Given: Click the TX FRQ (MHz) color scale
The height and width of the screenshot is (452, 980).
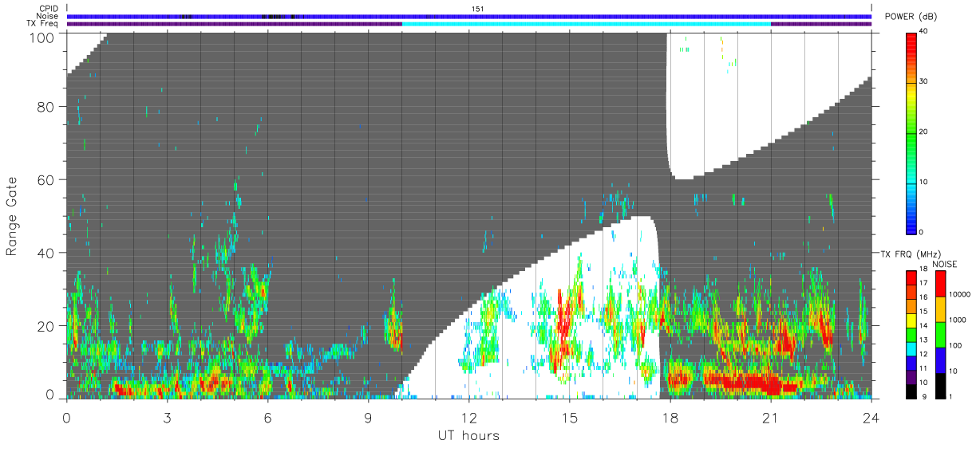Looking at the screenshot, I should [x=911, y=333].
